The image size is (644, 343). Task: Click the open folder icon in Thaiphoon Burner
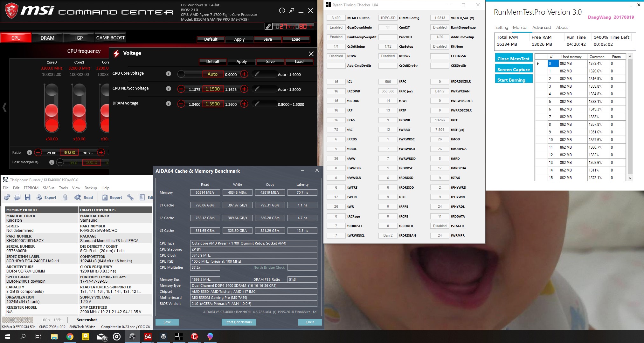[x=17, y=197]
